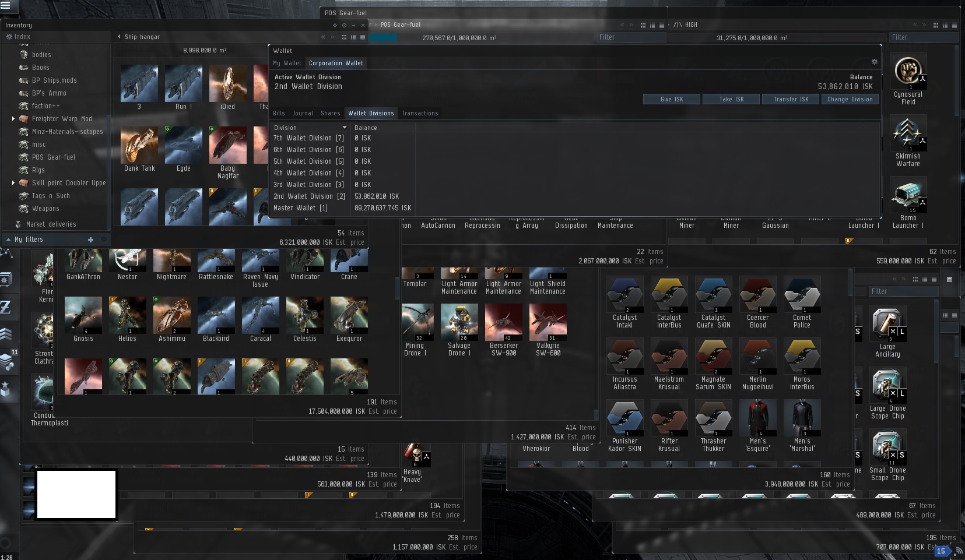
Task: Open the POS Gear-fuel container in tree
Action: point(54,157)
